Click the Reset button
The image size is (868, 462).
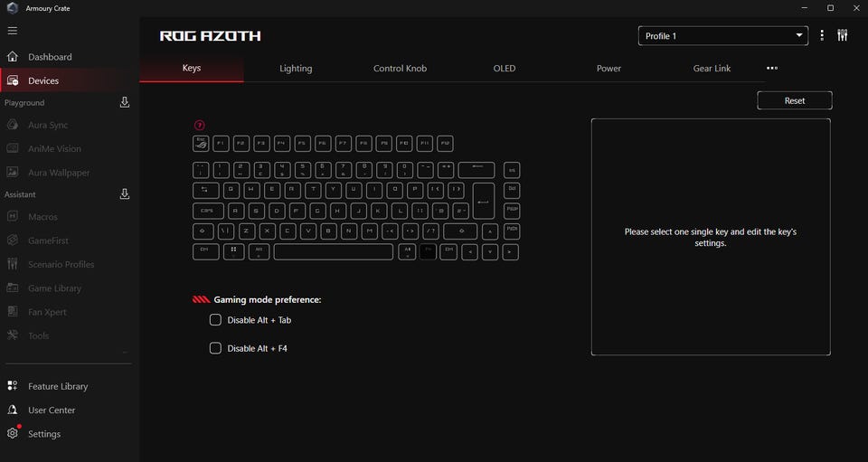point(795,100)
